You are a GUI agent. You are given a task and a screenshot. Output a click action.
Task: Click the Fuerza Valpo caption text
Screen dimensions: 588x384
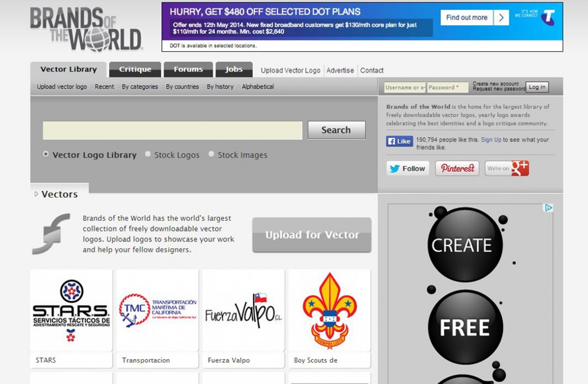(229, 360)
